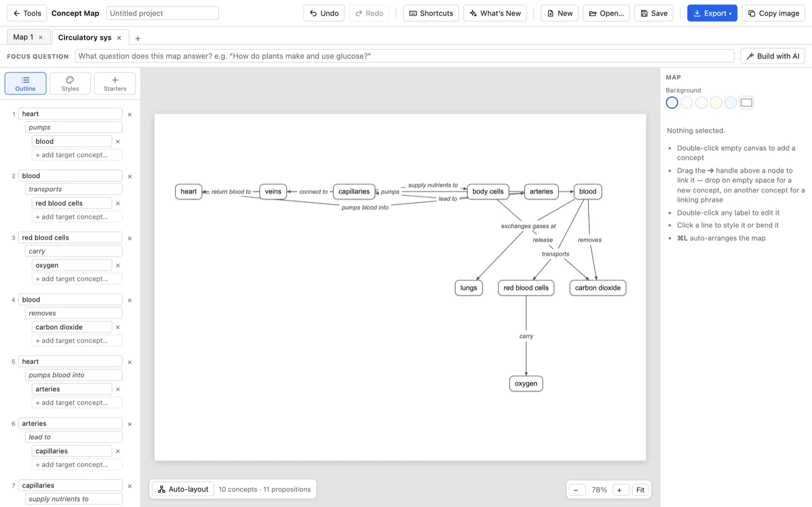This screenshot has height=507, width=812.
Task: Open the Shortcuts panel
Action: coord(431,13)
